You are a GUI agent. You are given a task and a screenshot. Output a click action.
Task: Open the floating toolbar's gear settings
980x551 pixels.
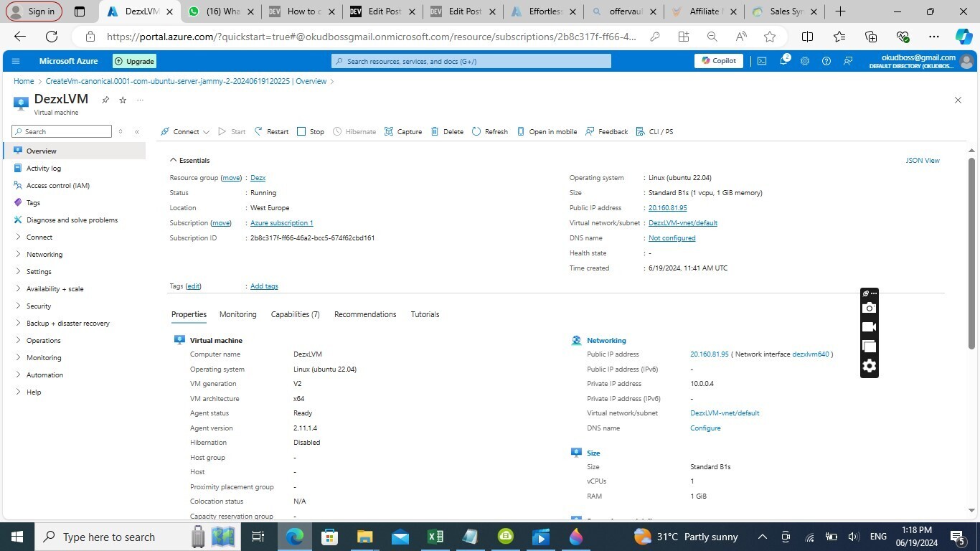[869, 366]
